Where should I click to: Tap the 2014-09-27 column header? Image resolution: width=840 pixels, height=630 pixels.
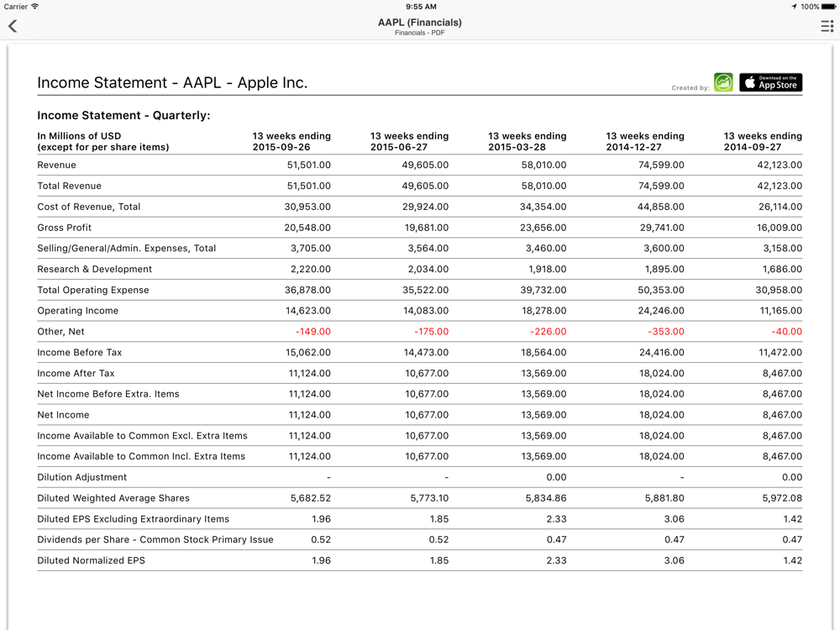763,141
